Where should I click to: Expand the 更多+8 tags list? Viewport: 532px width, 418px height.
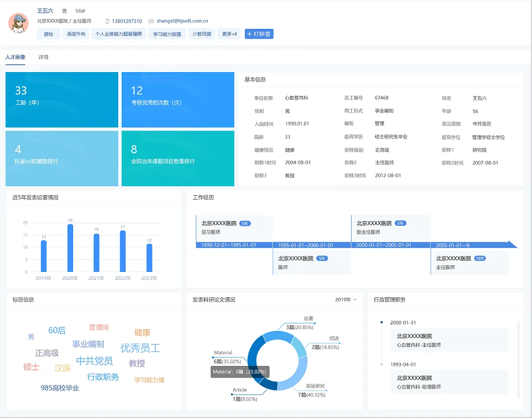[229, 34]
